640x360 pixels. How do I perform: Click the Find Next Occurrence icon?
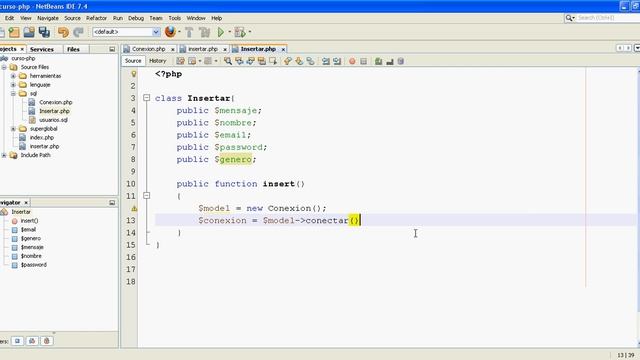tap(250, 61)
